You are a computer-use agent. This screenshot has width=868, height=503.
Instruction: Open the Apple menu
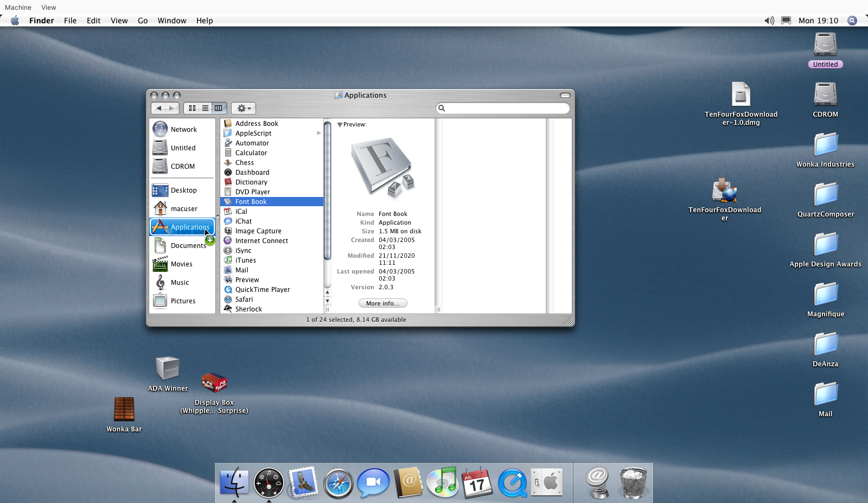pos(15,21)
